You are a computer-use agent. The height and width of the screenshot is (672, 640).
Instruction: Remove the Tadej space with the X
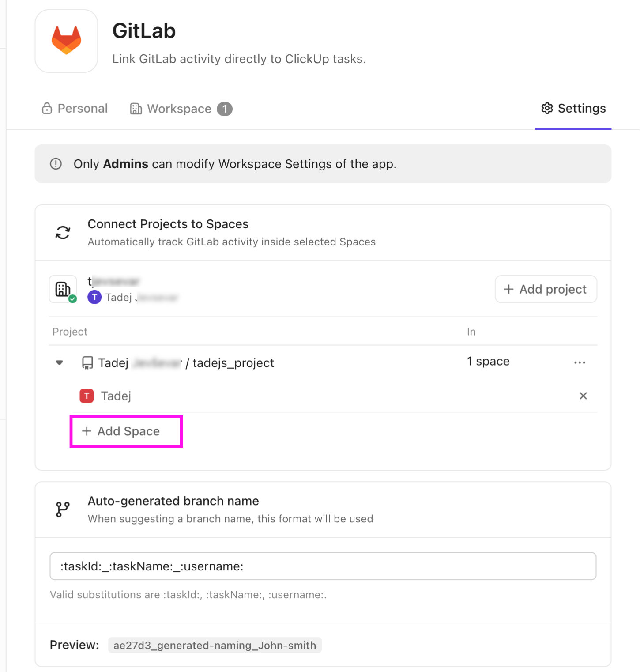[x=583, y=396]
